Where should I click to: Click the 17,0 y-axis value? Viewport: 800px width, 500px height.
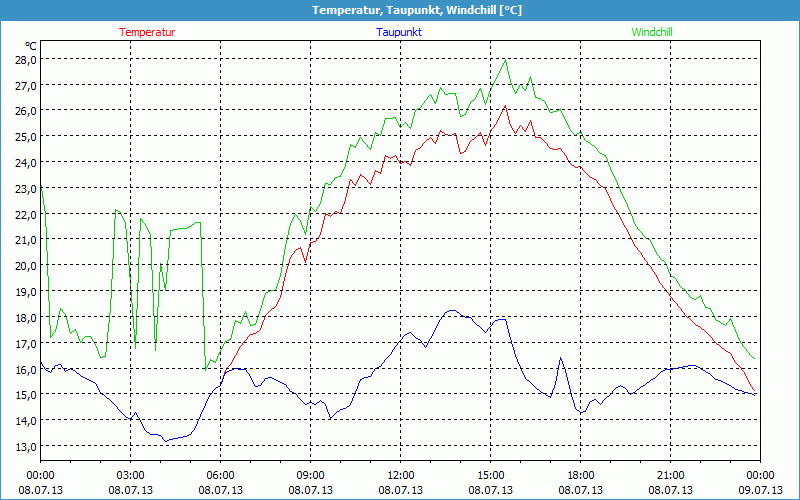point(27,344)
